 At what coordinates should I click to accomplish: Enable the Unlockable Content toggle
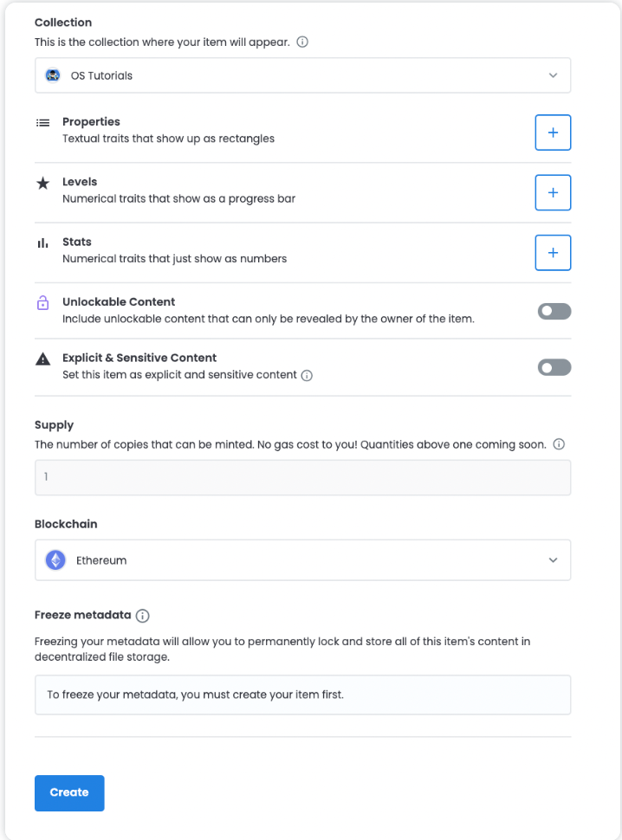point(554,311)
